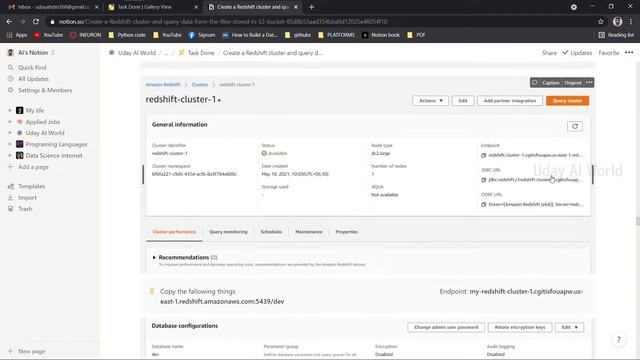Click Add partner integration button
This screenshot has width=640, height=360.
[x=510, y=100]
